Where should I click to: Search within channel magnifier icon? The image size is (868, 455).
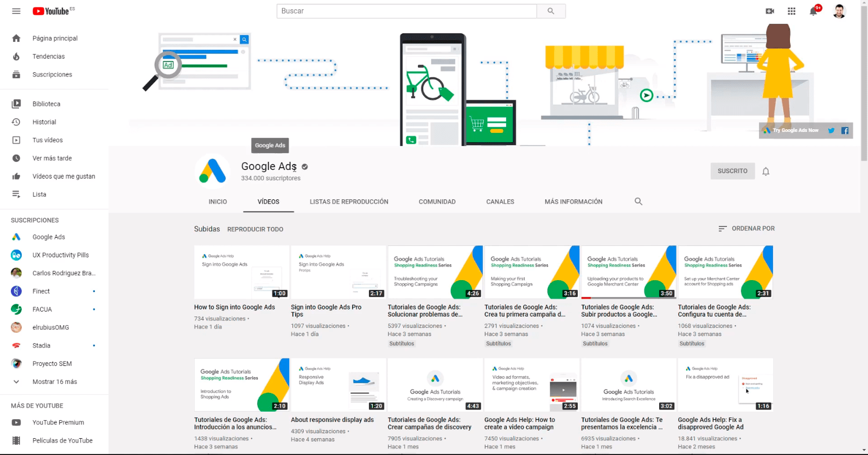(639, 201)
